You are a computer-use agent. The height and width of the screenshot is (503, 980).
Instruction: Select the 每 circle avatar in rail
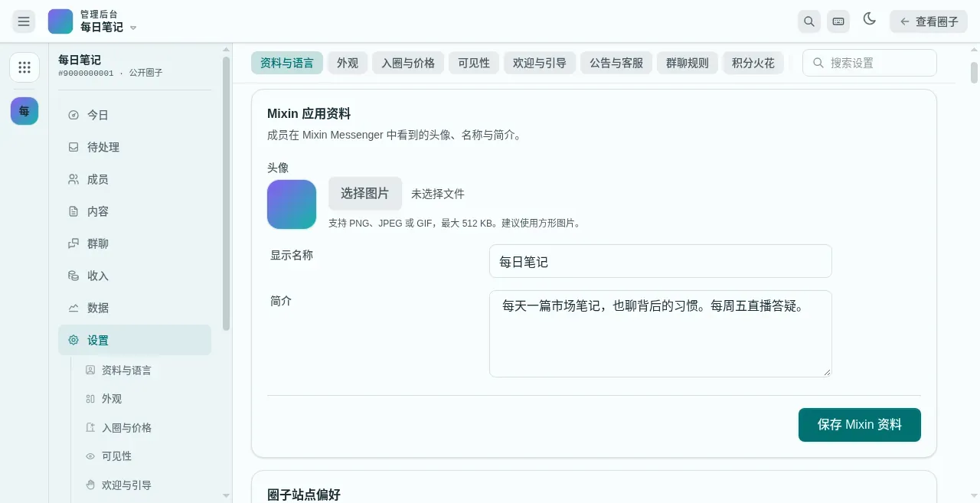[24, 111]
